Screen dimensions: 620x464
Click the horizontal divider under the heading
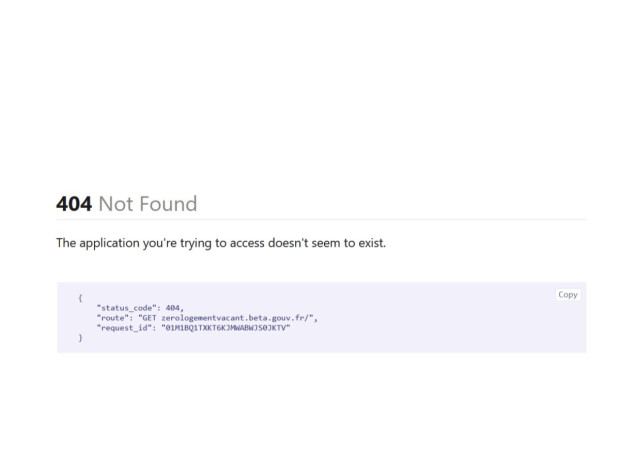tap(321, 219)
